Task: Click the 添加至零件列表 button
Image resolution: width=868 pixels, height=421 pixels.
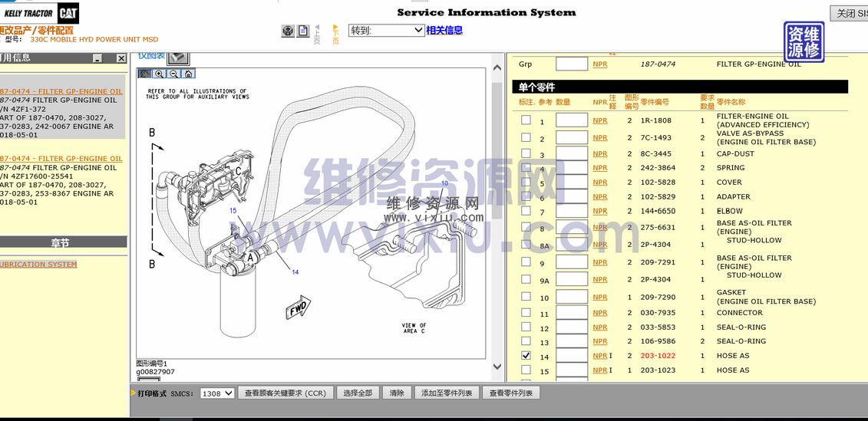Action: [x=448, y=393]
